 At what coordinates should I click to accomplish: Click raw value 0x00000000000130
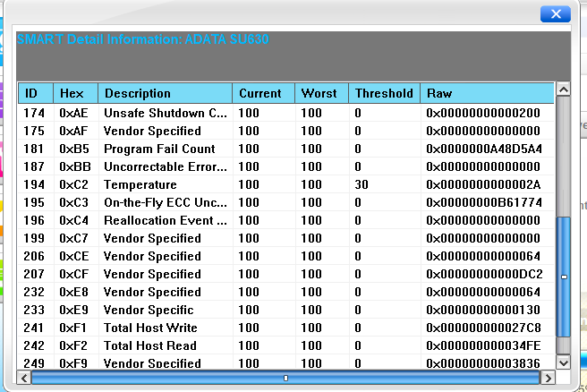point(483,310)
